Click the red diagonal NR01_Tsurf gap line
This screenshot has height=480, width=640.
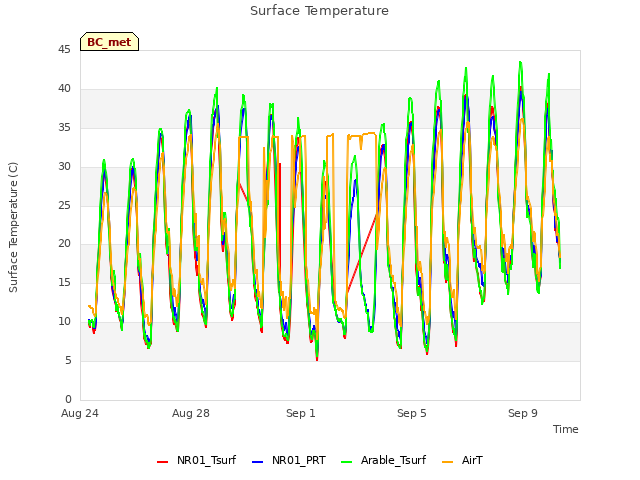[x=362, y=254]
